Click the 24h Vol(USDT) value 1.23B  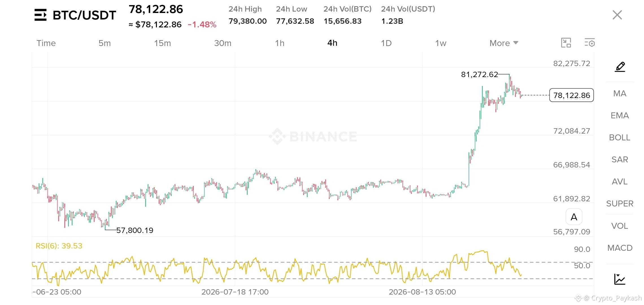point(392,21)
